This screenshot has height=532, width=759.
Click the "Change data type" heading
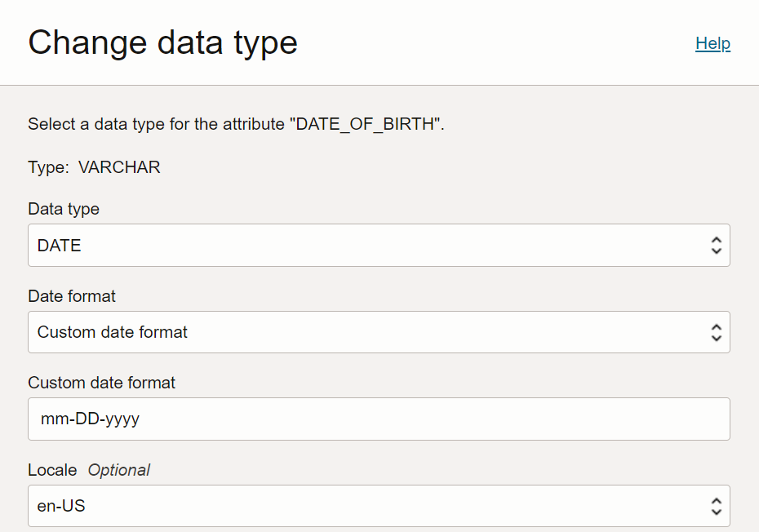162,42
